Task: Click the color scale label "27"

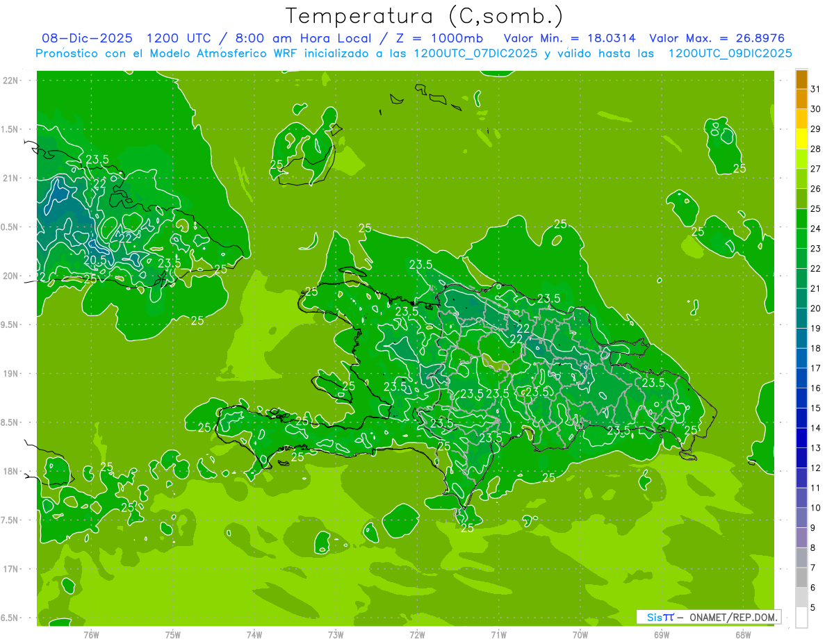Action: coord(815,169)
